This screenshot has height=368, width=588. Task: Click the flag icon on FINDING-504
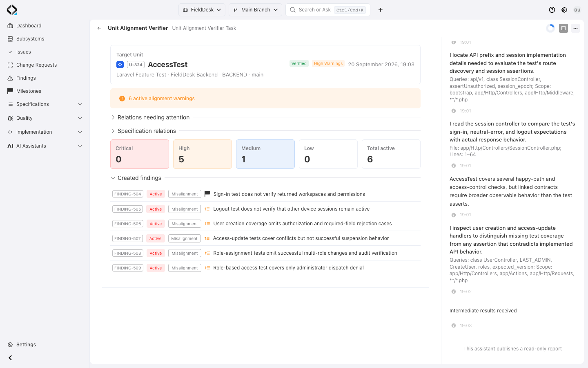(x=207, y=194)
